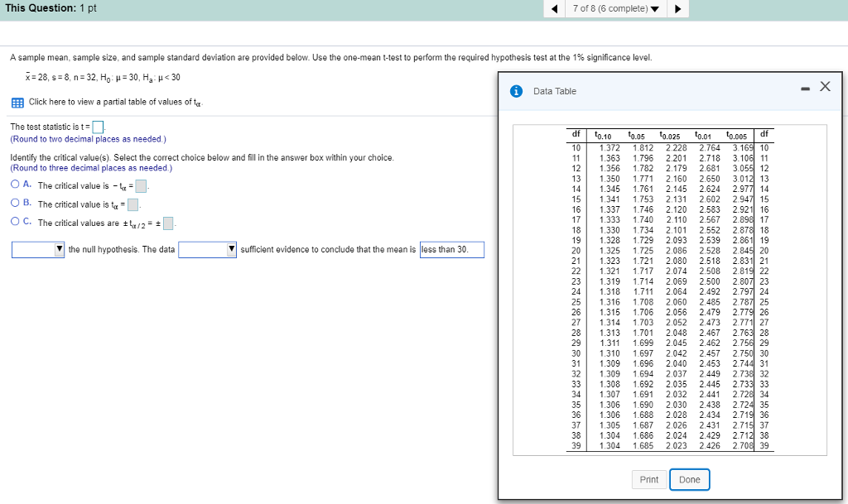Click the answer box in choice A
The width and height of the screenshot is (848, 504).
[x=141, y=186]
